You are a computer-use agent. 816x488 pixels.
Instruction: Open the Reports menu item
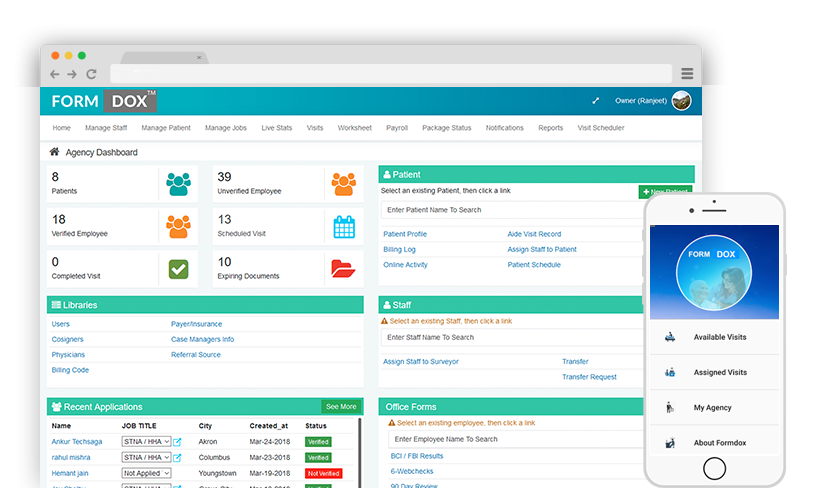coord(551,128)
